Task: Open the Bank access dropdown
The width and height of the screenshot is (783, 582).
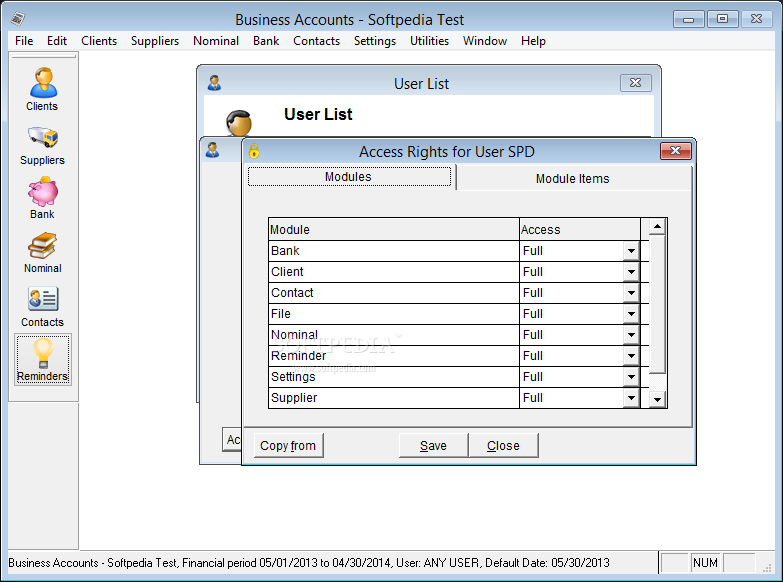Action: pyautogui.click(x=631, y=251)
